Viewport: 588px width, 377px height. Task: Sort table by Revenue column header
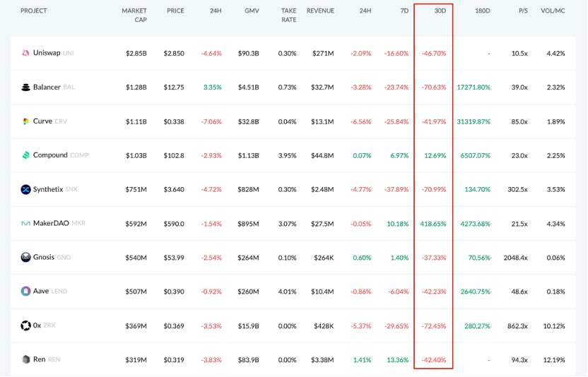[320, 11]
